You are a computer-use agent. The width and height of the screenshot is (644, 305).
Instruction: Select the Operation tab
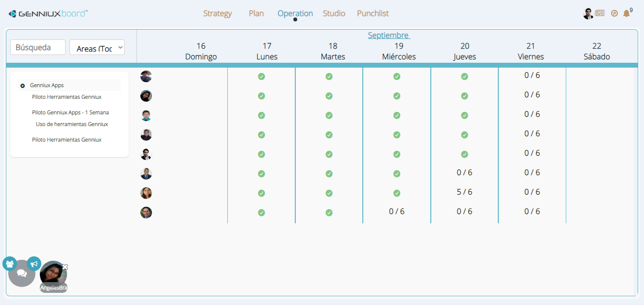(x=295, y=14)
